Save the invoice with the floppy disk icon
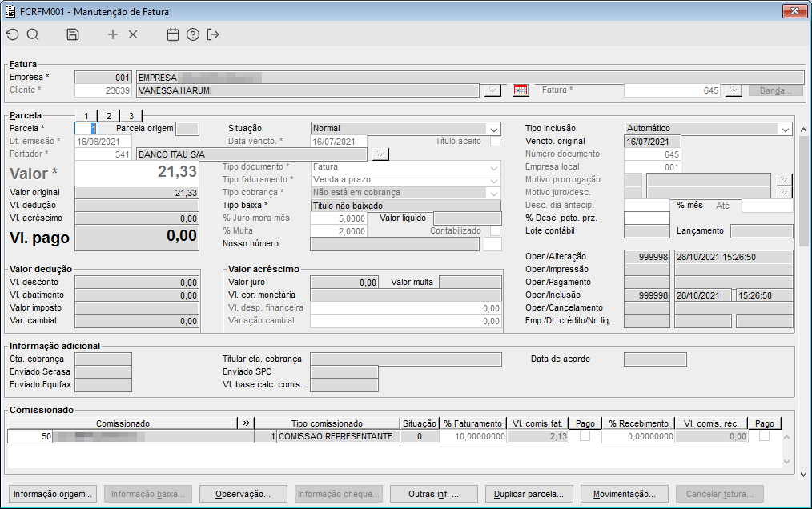The width and height of the screenshot is (812, 509). 73,34
